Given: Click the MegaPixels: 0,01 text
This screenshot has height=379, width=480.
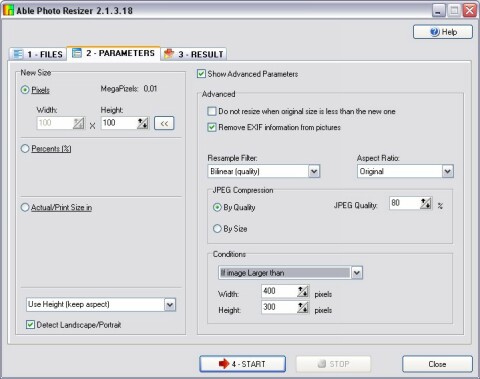Looking at the screenshot, I should click(129, 89).
